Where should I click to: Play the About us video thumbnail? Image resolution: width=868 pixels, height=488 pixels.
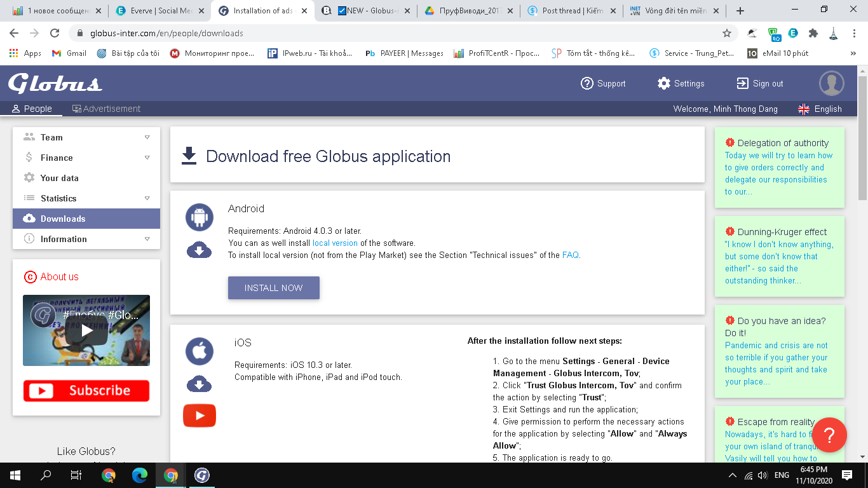click(86, 330)
